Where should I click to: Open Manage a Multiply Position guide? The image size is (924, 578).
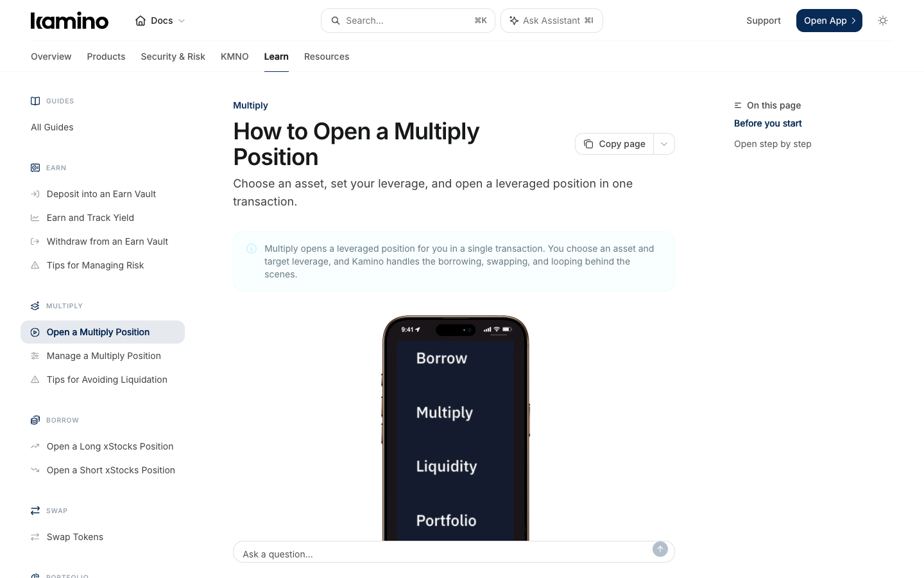tap(103, 356)
